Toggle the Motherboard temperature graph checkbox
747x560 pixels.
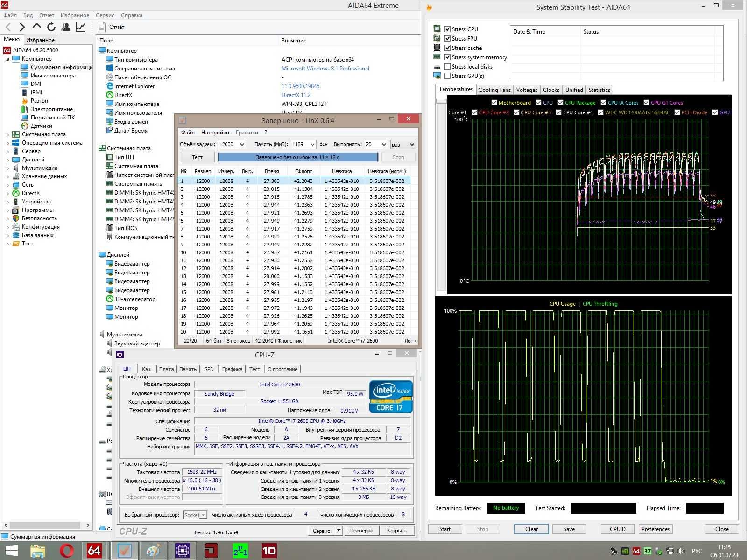(494, 103)
